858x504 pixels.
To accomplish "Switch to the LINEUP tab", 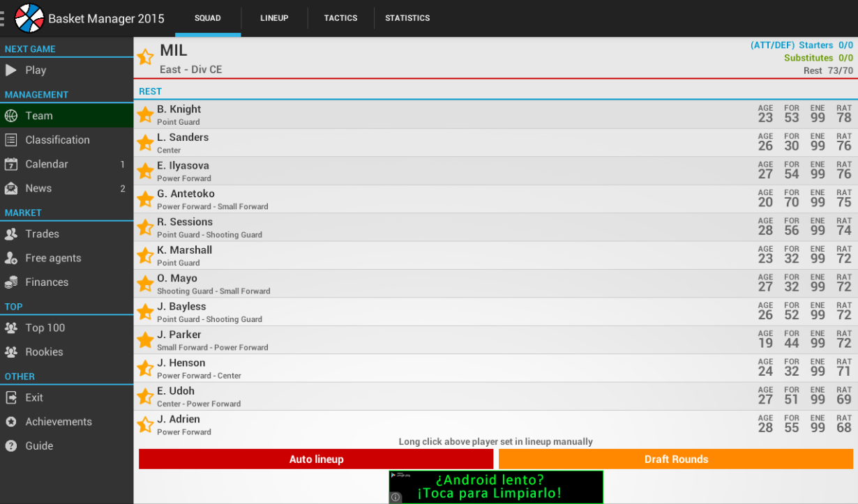I will coord(274,18).
